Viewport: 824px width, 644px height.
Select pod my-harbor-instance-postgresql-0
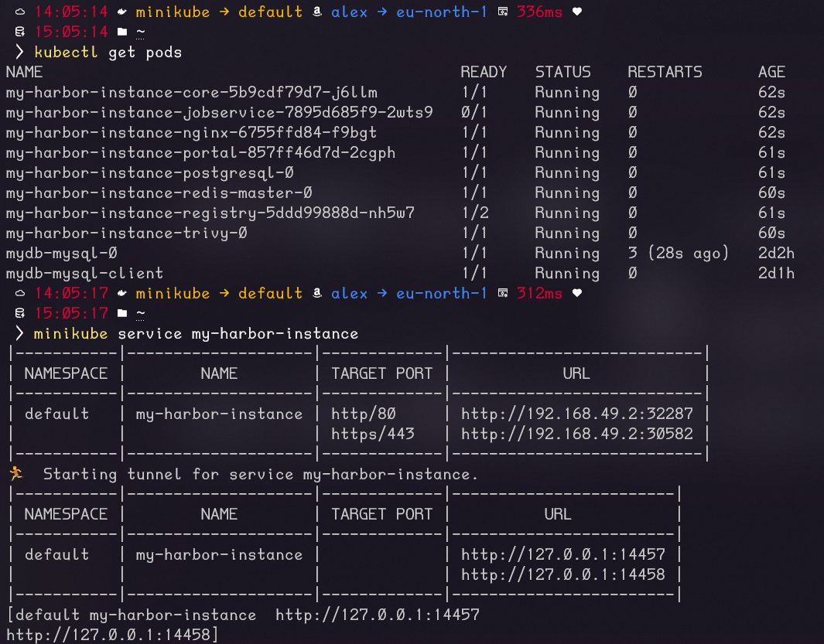(x=150, y=173)
